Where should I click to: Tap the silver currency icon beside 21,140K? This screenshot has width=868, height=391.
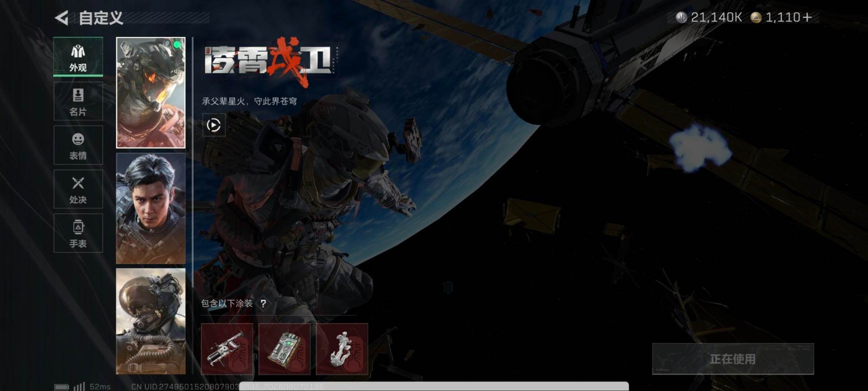(x=681, y=17)
